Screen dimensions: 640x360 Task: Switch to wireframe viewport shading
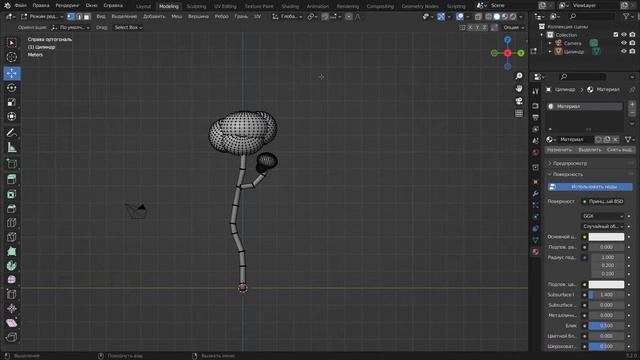(489, 17)
